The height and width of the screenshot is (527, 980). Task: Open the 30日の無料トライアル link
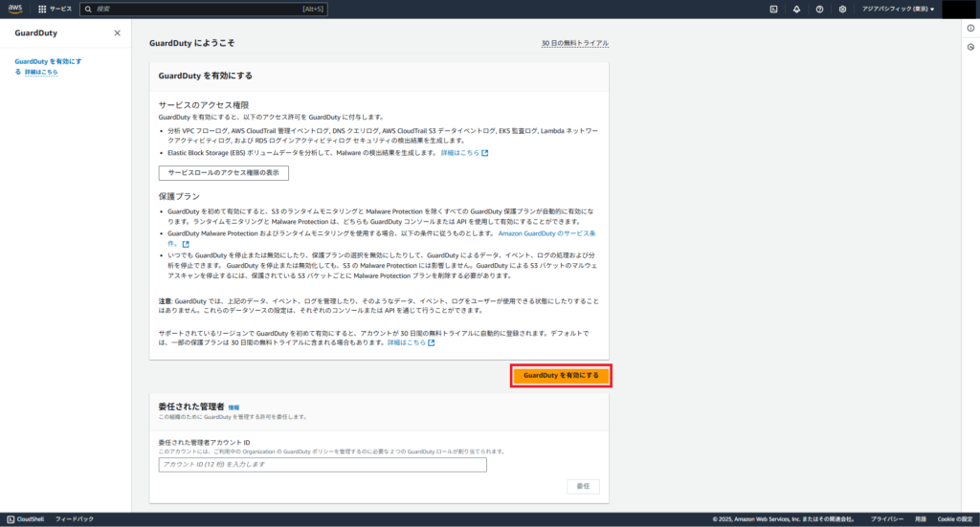575,43
